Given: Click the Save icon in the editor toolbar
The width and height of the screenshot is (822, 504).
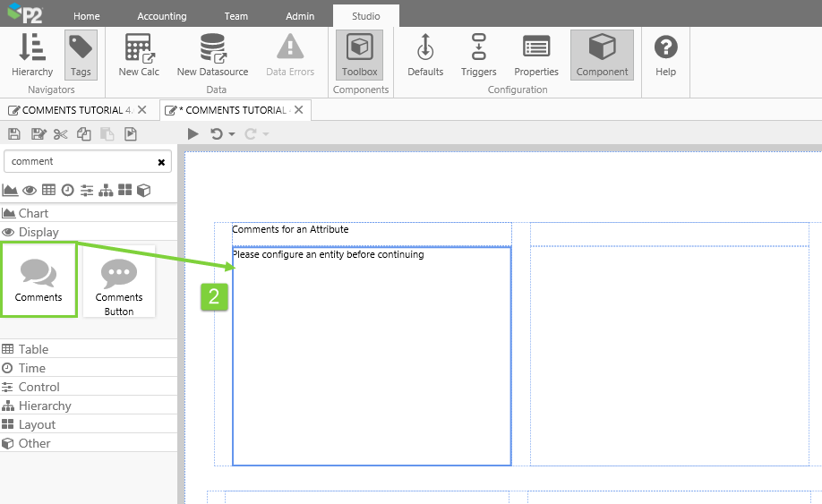Looking at the screenshot, I should 14,134.
